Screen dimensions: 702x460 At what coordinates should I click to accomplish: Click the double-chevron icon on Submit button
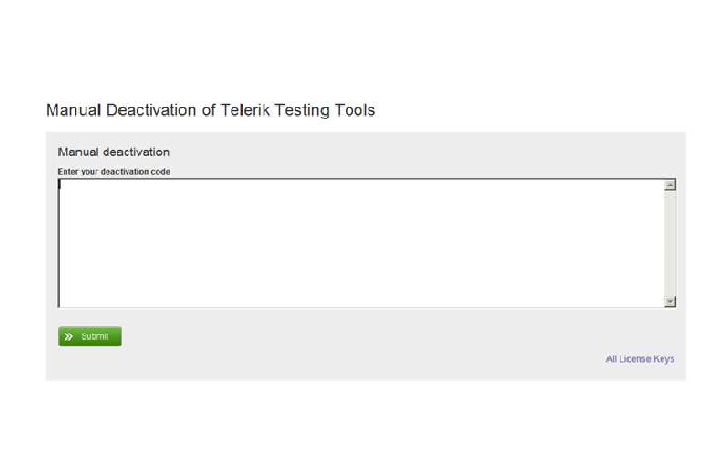click(68, 337)
